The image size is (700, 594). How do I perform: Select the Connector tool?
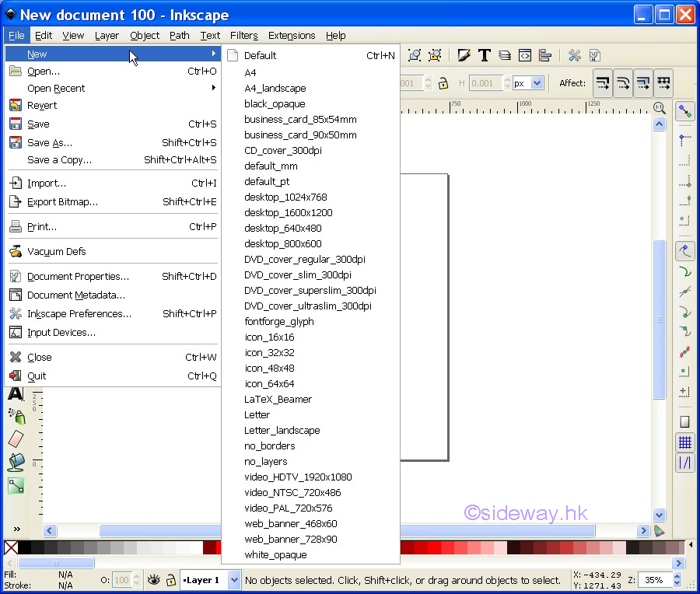point(16,486)
